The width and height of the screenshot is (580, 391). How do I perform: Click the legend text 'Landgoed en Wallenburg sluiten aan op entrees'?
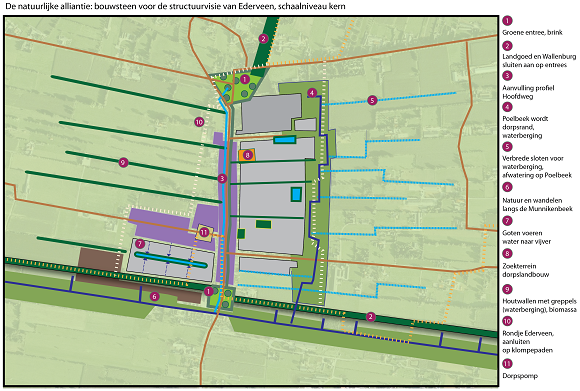pyautogui.click(x=539, y=61)
